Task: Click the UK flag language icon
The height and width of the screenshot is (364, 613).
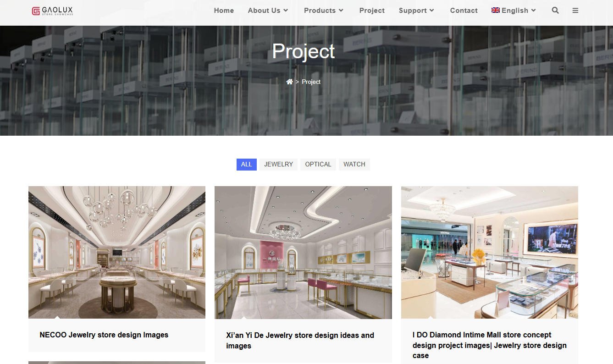Action: 496,10
